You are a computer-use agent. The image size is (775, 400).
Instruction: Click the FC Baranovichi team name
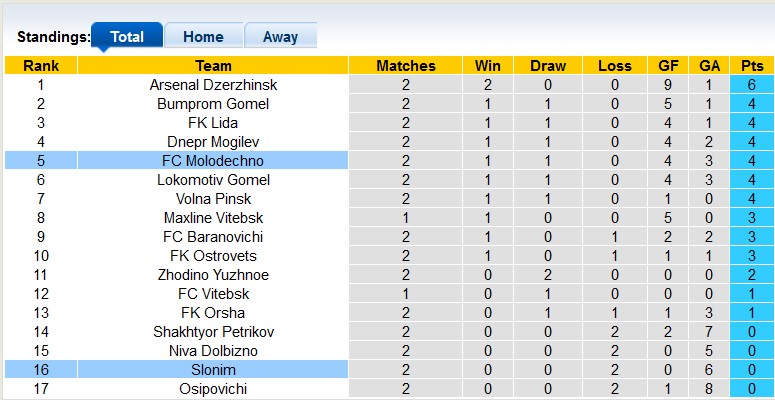pos(213,237)
